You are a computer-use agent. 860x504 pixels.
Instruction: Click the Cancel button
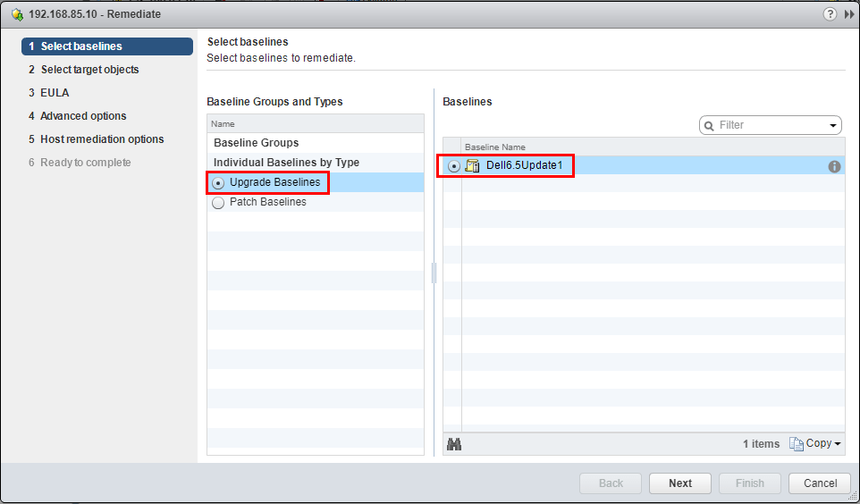pyautogui.click(x=820, y=483)
